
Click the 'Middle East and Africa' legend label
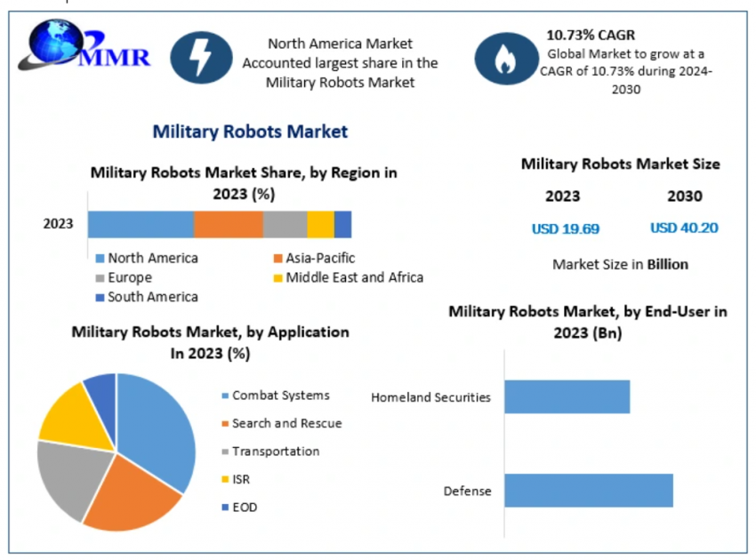(x=354, y=278)
